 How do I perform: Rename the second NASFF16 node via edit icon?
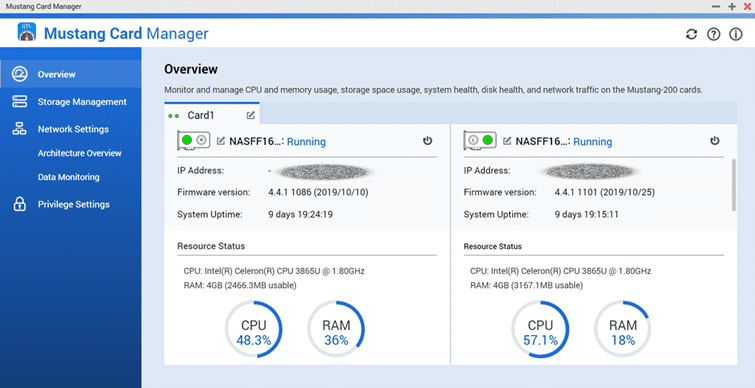tap(507, 141)
